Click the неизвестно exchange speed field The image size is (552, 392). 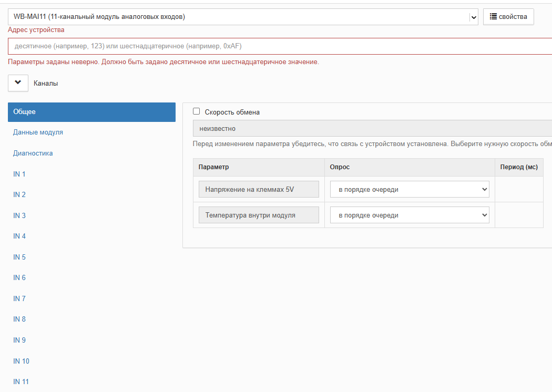(x=368, y=128)
